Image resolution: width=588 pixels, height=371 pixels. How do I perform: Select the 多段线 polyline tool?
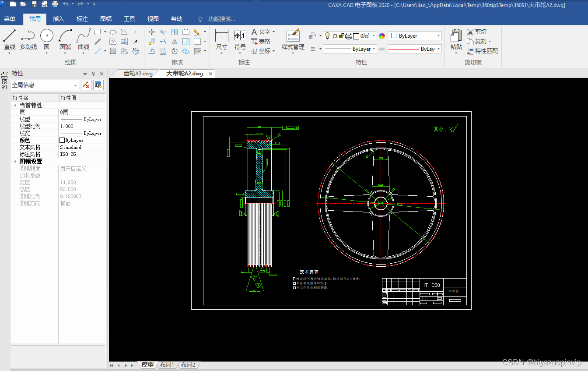[28, 39]
